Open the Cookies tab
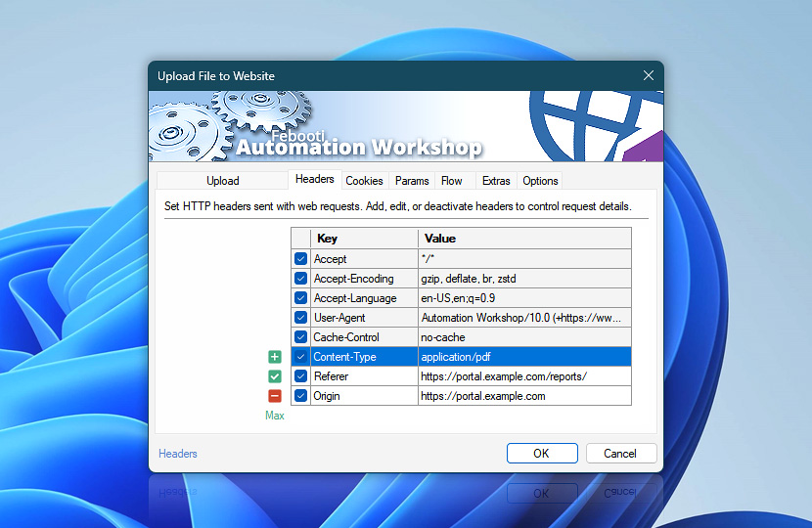The width and height of the screenshot is (812, 528). [x=364, y=181]
